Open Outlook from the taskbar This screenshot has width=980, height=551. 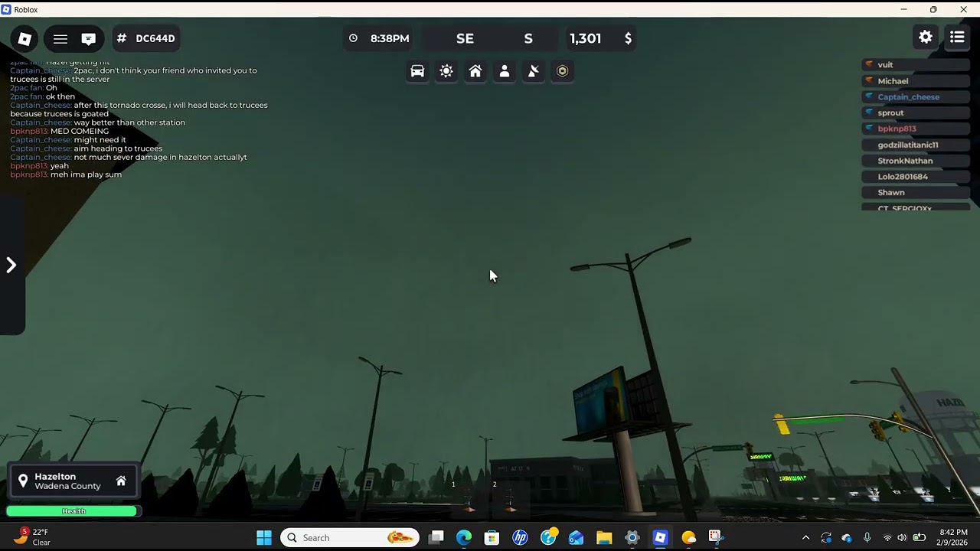(576, 538)
